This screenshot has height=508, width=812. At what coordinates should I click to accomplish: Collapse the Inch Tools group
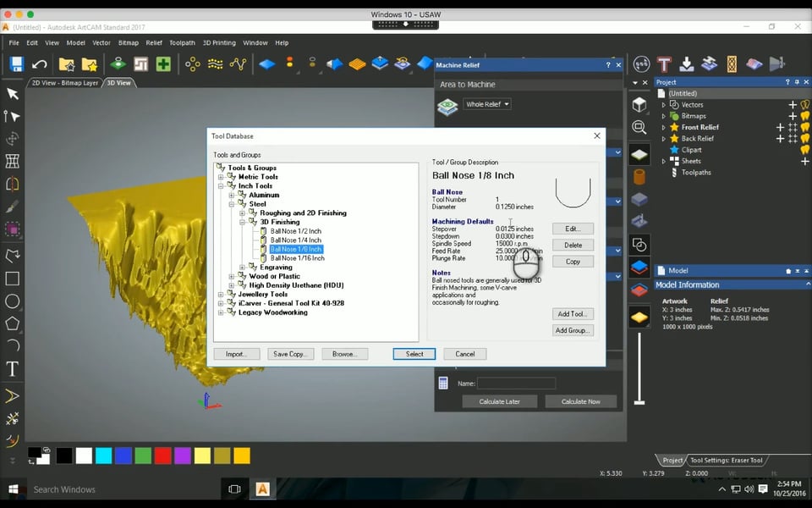pos(221,186)
